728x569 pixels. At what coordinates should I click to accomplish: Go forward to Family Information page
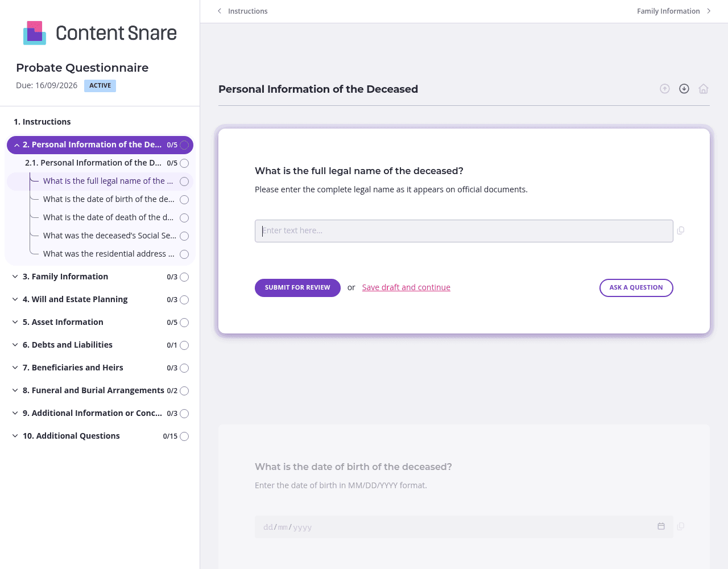pos(668,11)
